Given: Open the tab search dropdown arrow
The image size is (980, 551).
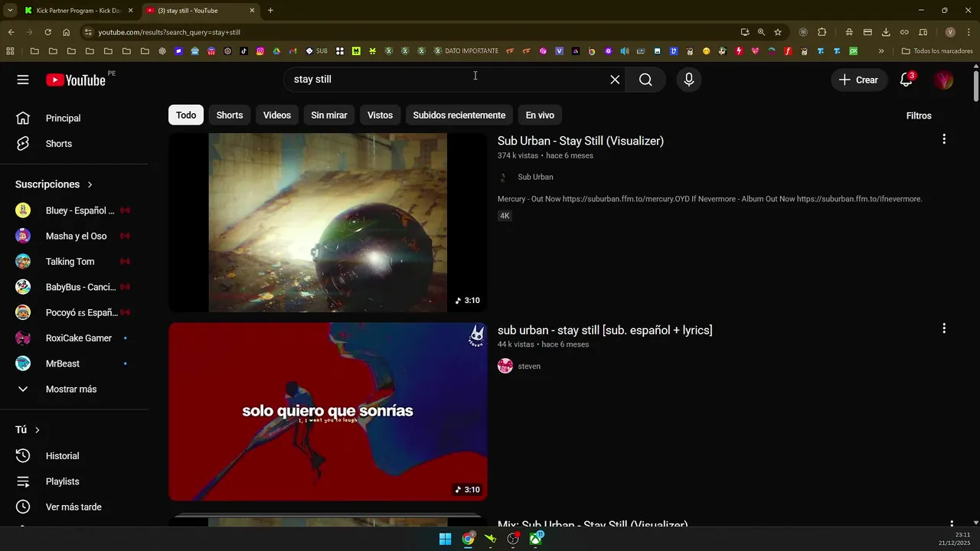Looking at the screenshot, I should (10, 11).
